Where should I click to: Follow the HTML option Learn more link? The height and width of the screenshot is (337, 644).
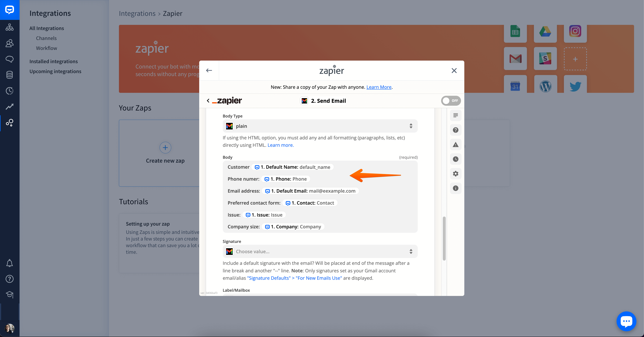281,145
